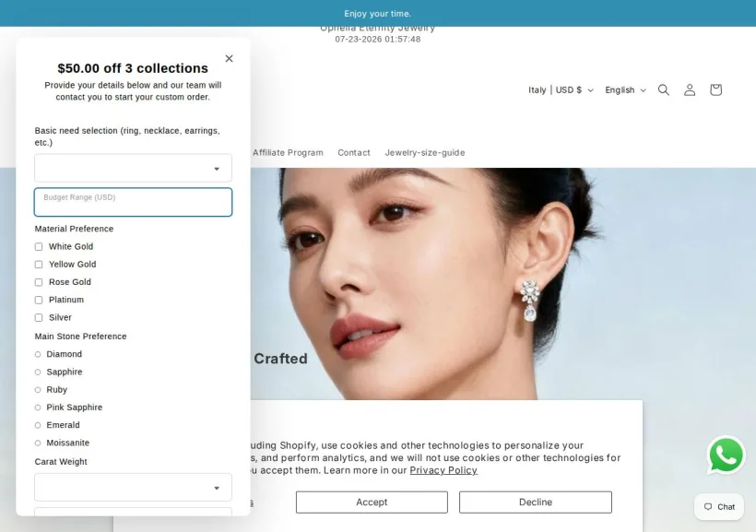
Task: Open WhatsApp chat bubble
Action: pyautogui.click(x=726, y=455)
